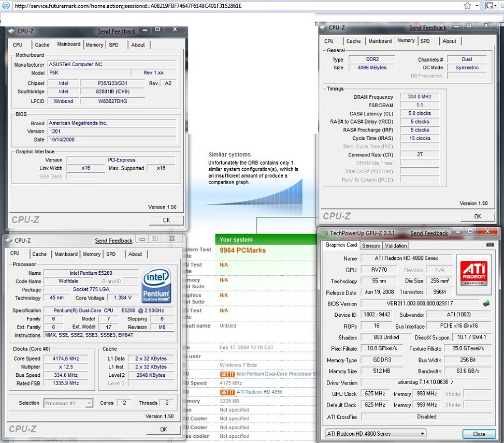Click the browser bookmark star icon
The height and width of the screenshot is (443, 504).
click(467, 6)
